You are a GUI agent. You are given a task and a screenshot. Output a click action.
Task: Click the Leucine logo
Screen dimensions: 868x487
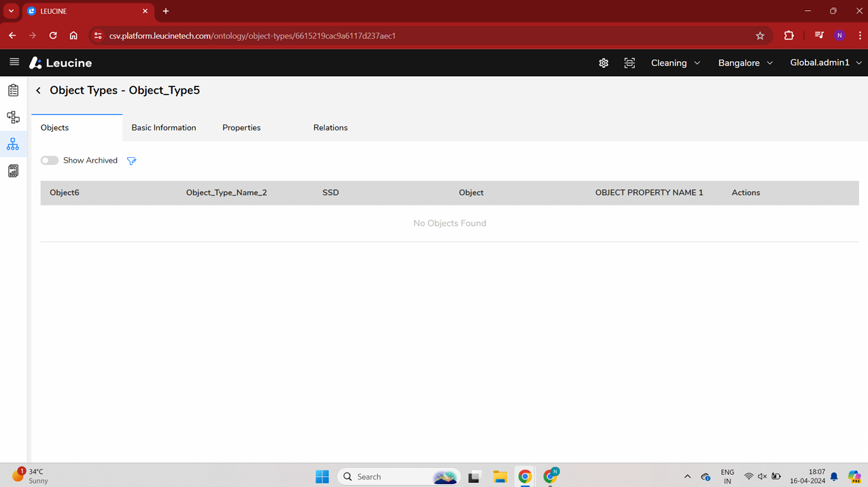[x=60, y=63]
